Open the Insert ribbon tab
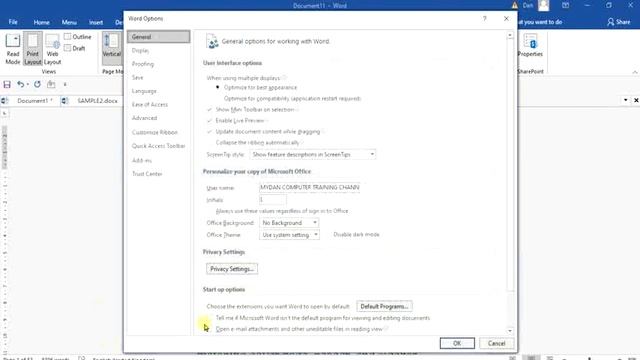The image size is (640, 360). (x=96, y=22)
